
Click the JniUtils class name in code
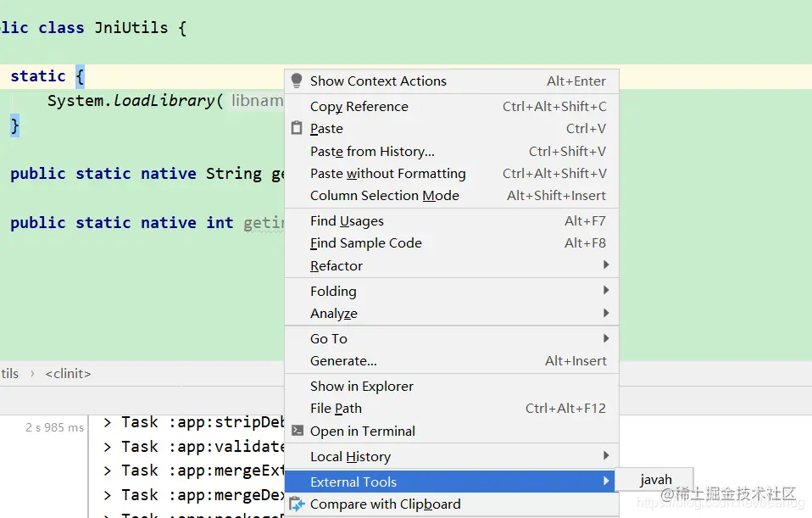point(131,27)
